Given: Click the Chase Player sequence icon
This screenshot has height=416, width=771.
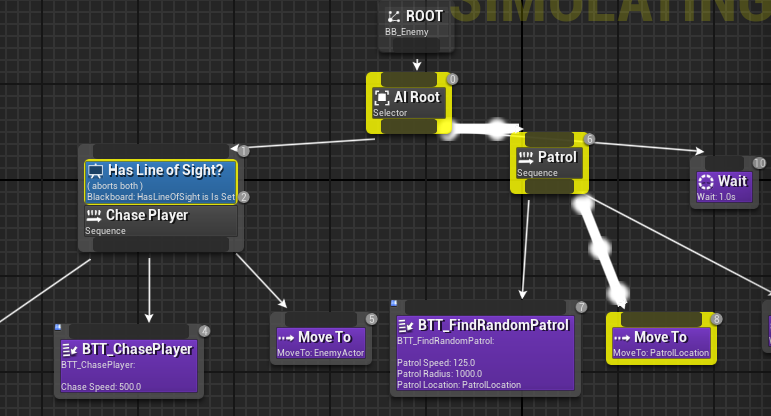Looking at the screenshot, I should (95, 215).
